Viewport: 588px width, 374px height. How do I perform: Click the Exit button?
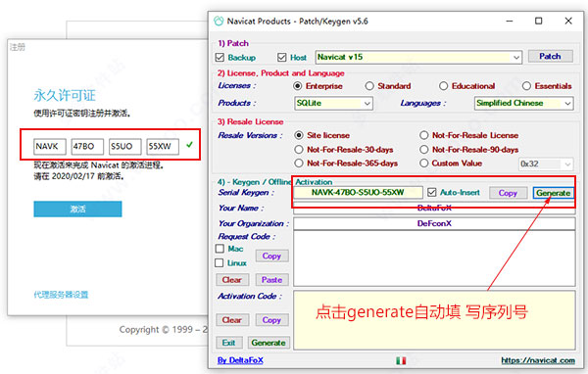click(228, 343)
